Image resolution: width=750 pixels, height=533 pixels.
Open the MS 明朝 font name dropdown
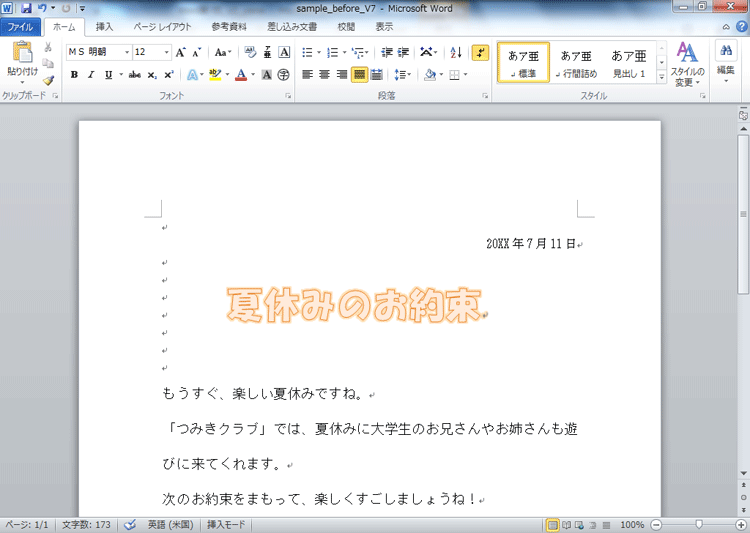coord(127,52)
